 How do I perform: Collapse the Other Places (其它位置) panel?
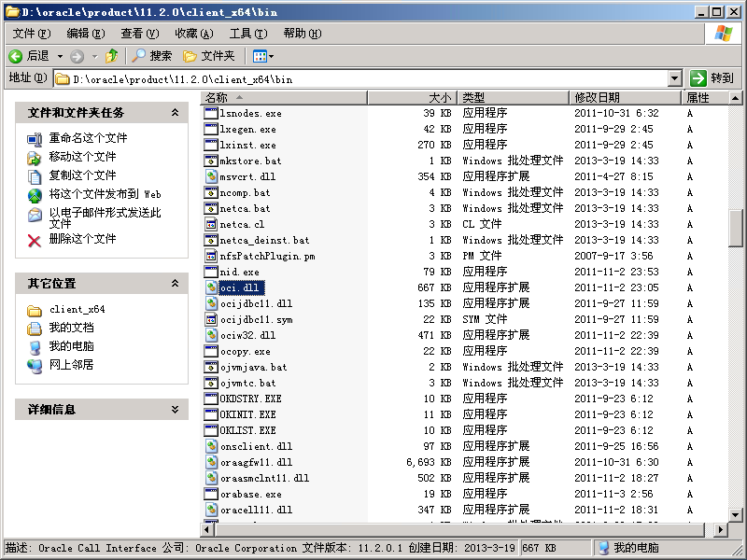click(175, 283)
